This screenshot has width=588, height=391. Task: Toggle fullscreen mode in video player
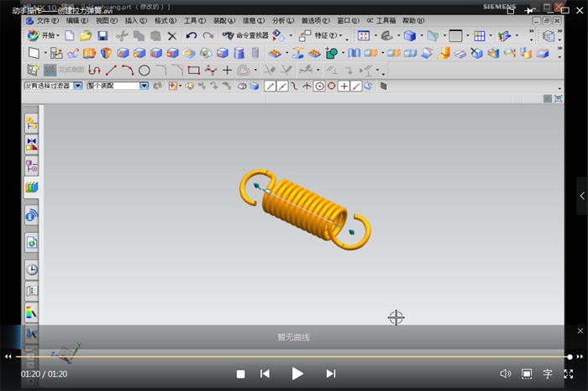(x=570, y=373)
